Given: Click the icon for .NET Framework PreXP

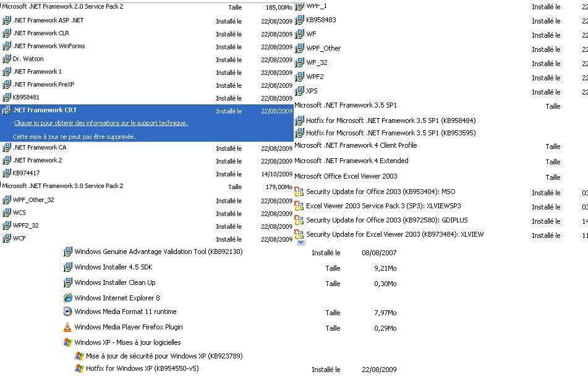Looking at the screenshot, I should [x=6, y=85].
